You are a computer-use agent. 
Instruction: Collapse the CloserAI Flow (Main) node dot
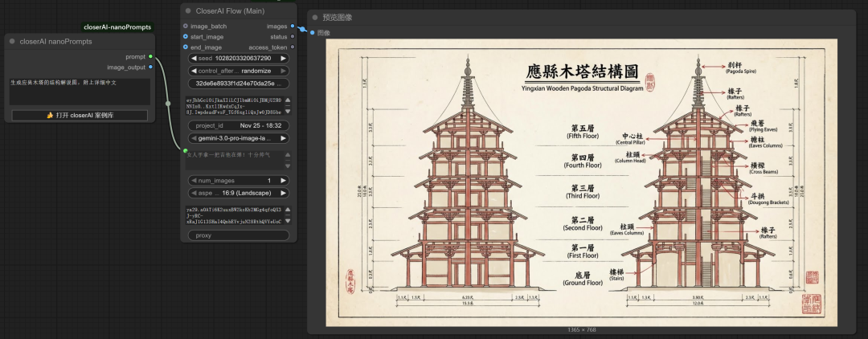point(188,11)
